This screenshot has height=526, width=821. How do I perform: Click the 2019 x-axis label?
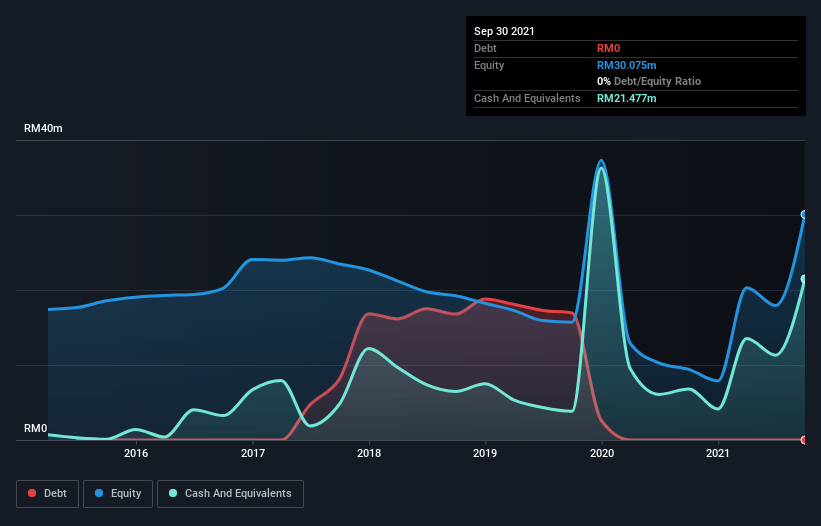click(485, 453)
